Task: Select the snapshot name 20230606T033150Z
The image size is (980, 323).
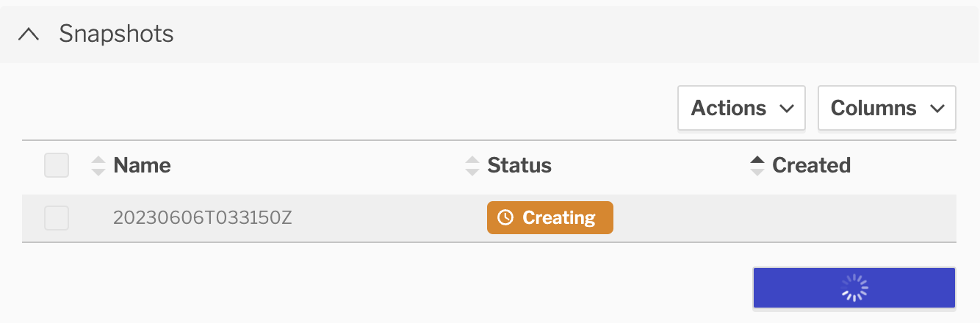Action: click(203, 218)
